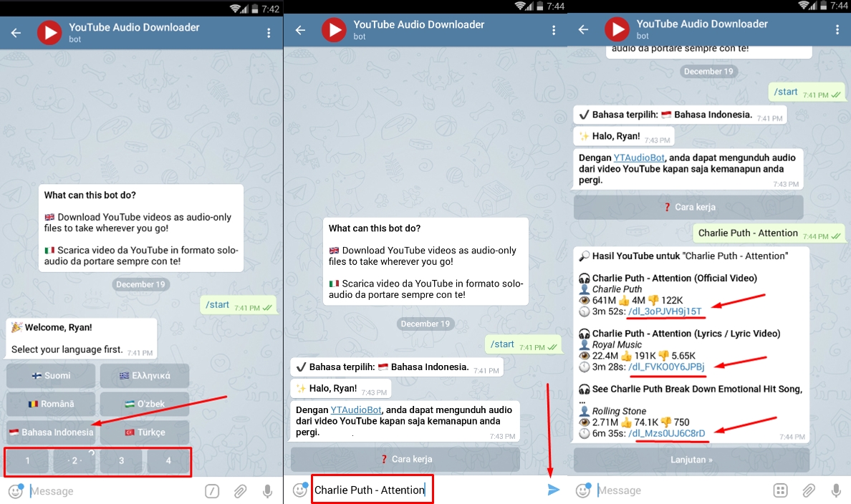851x504 pixels.
Task: Choose Română language
Action: [51, 404]
